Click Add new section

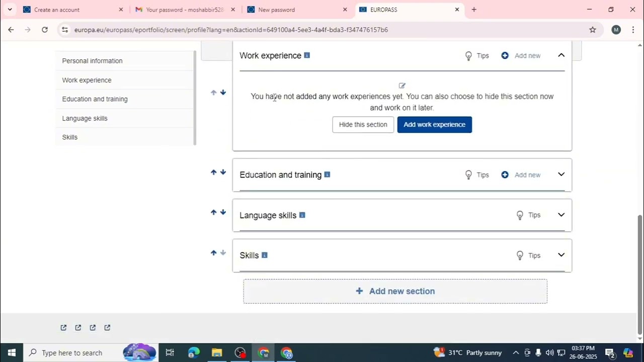395,291
